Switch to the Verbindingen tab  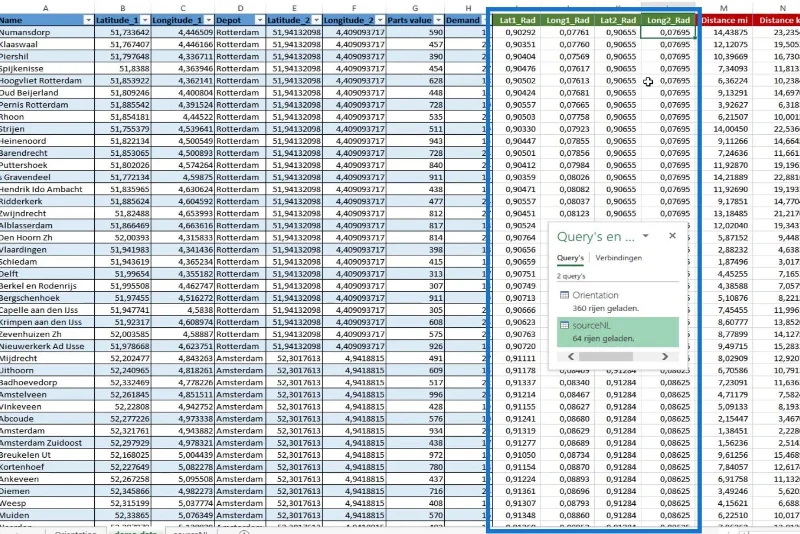pos(618,258)
